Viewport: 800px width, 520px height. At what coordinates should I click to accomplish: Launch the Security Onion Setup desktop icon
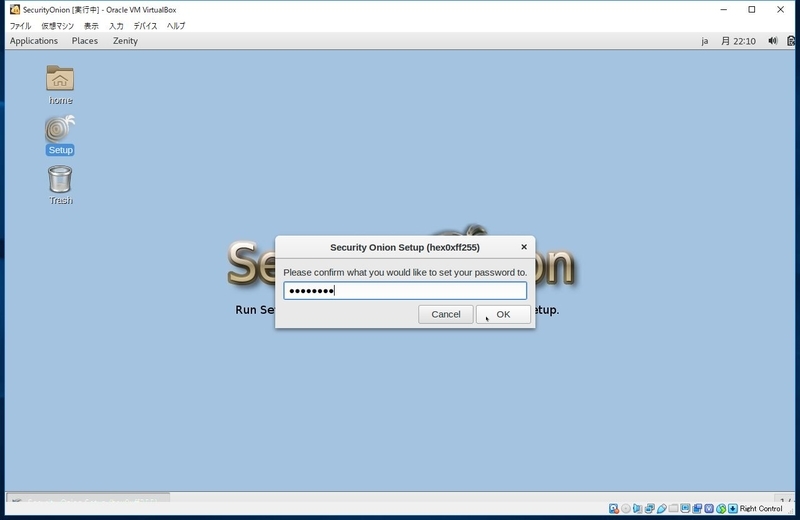click(x=60, y=135)
